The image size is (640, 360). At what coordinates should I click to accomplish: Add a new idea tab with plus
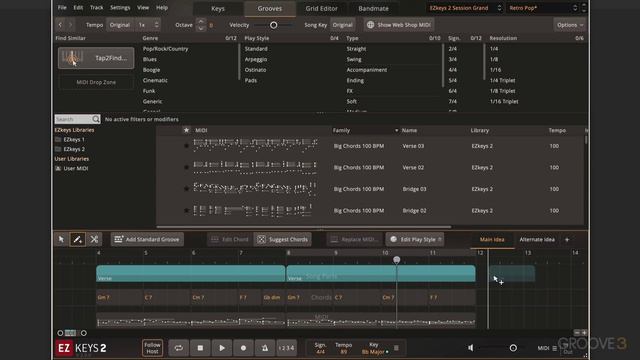pos(567,240)
